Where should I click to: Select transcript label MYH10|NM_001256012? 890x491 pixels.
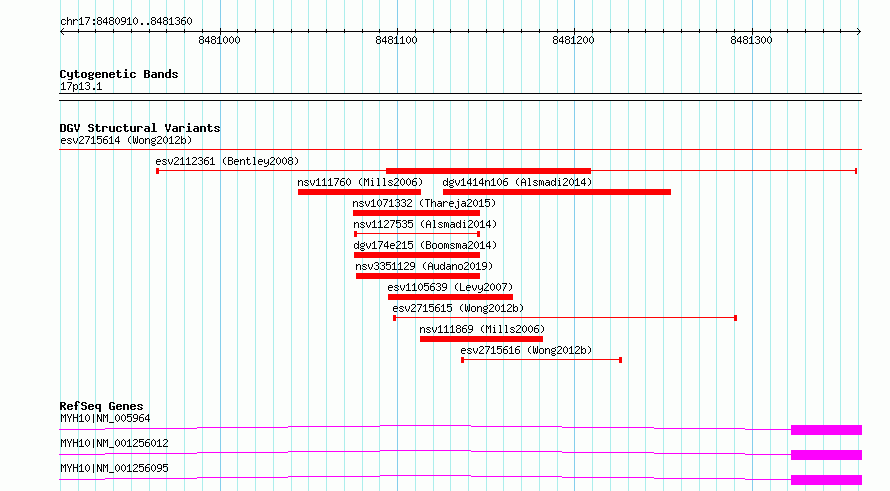(114, 443)
